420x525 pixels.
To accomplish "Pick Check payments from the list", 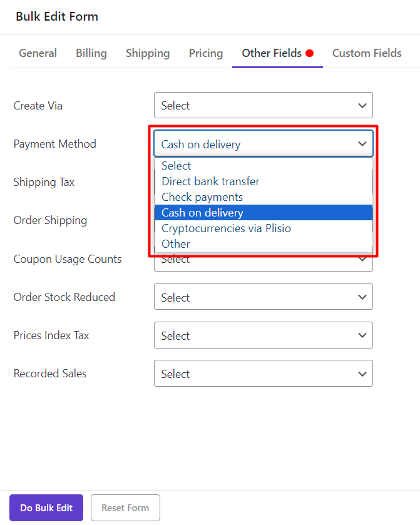I will pos(202,197).
